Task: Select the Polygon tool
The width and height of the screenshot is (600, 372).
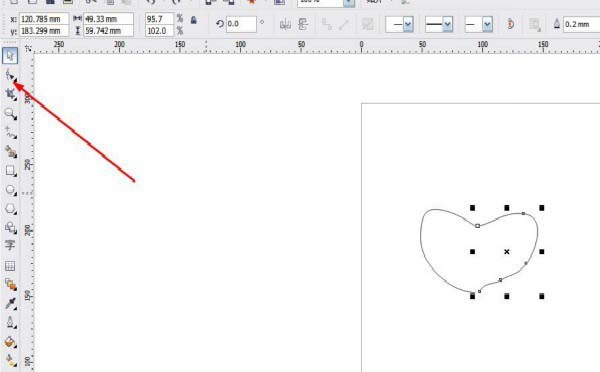Action: 10,209
